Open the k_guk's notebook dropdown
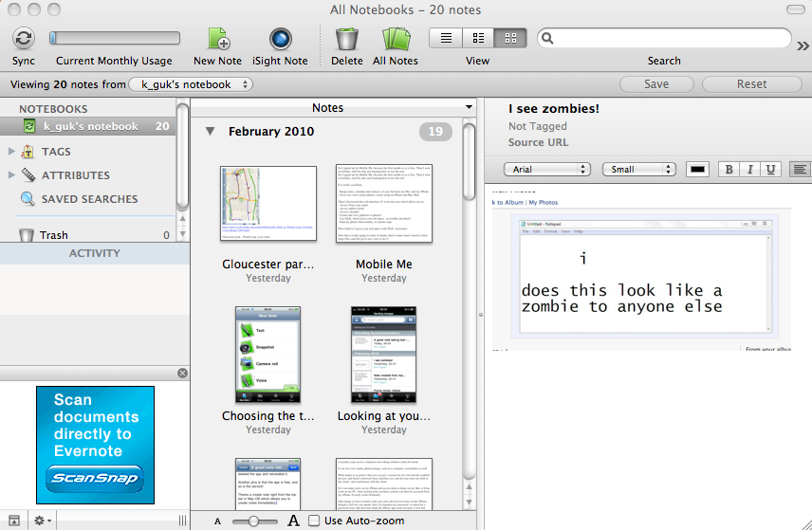 point(191,84)
